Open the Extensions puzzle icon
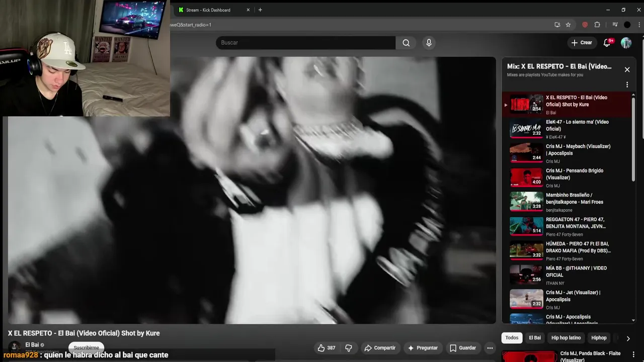The width and height of the screenshot is (644, 362). (597, 25)
